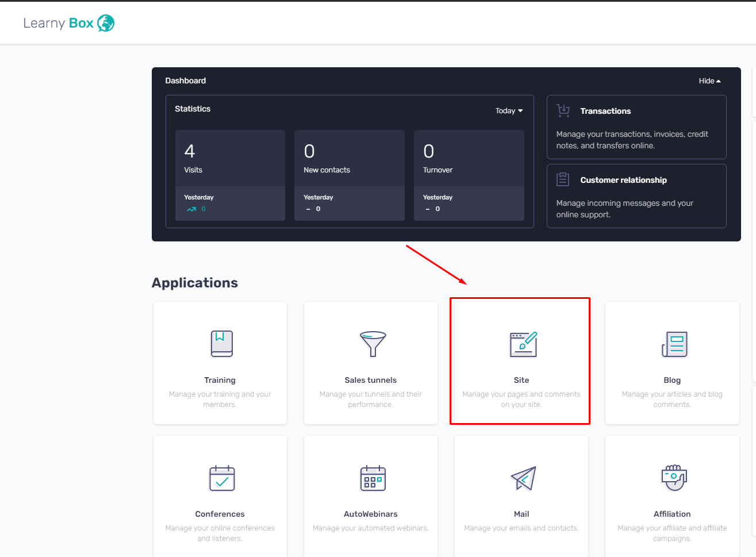
Task: Click the Mail paper plane icon
Action: click(523, 478)
